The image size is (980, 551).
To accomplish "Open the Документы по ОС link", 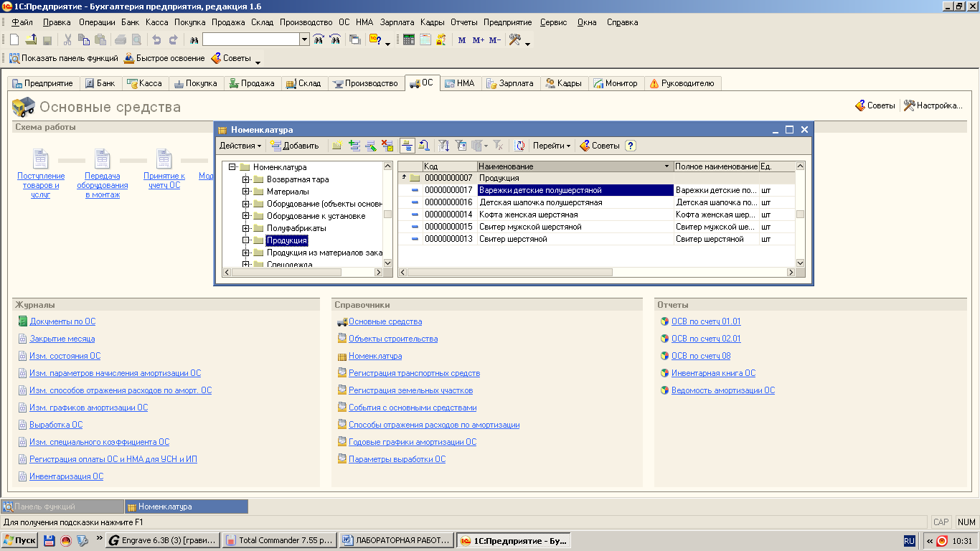I will pyautogui.click(x=62, y=321).
